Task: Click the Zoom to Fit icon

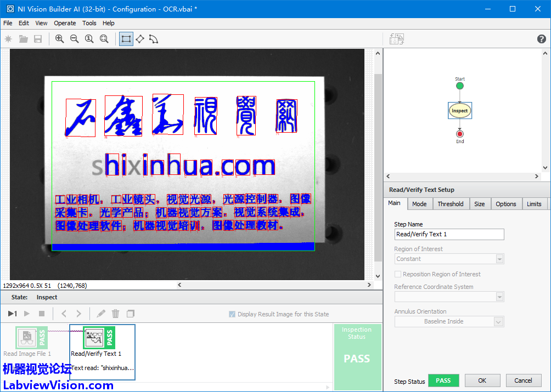Action: [x=104, y=39]
